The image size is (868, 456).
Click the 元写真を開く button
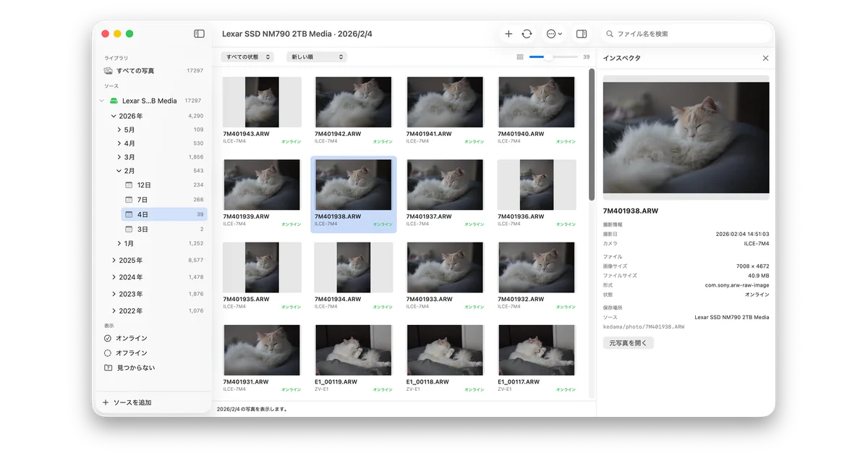point(629,342)
